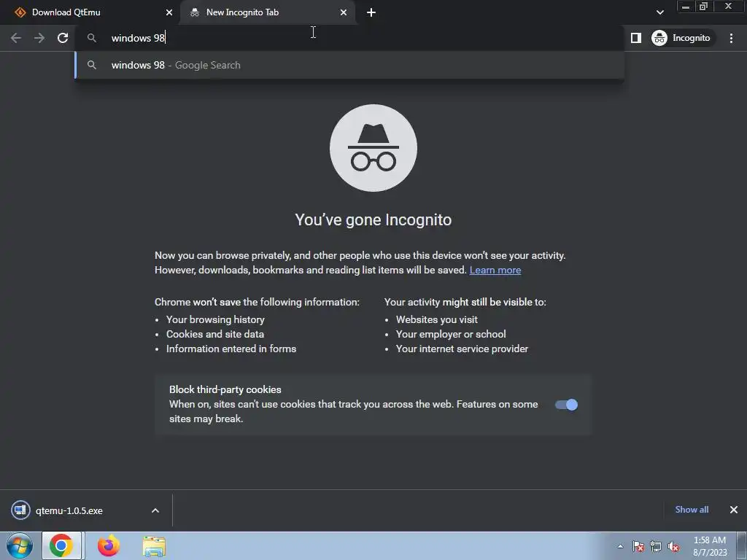Open network status tray icon

pos(656,547)
